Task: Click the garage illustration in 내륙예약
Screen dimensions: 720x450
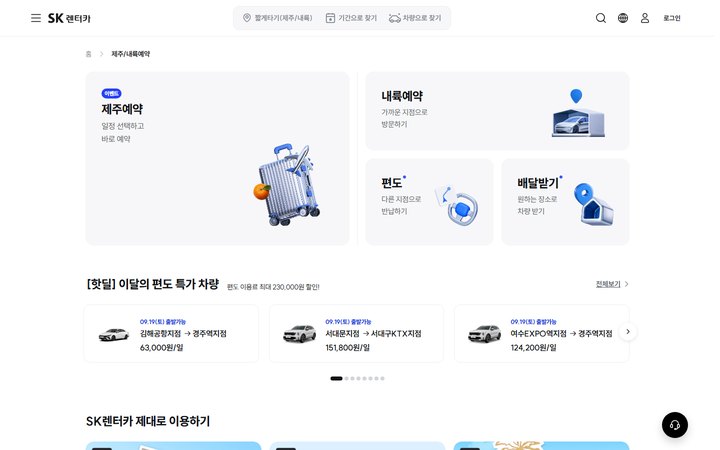Action: click(x=578, y=113)
